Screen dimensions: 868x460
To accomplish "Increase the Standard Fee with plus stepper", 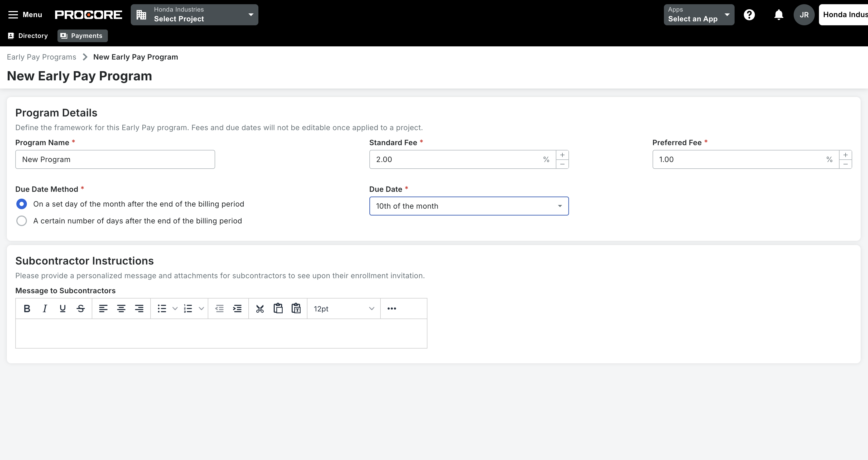I will pos(562,155).
